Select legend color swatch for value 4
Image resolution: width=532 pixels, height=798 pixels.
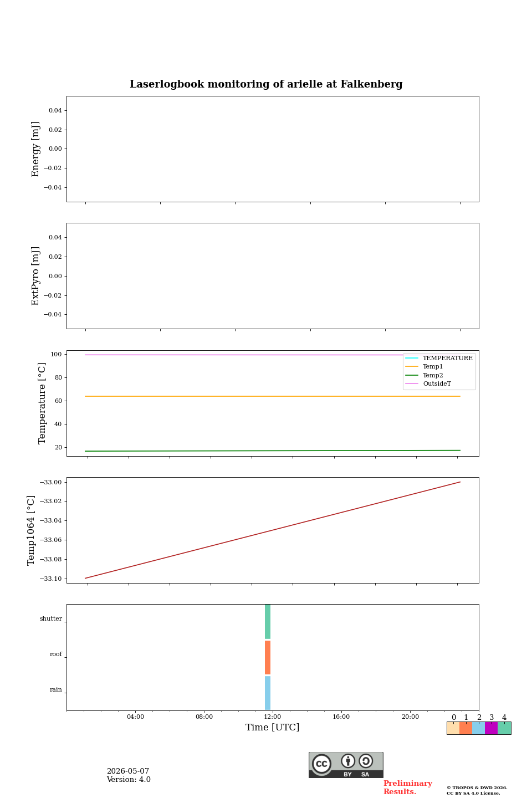tap(504, 728)
